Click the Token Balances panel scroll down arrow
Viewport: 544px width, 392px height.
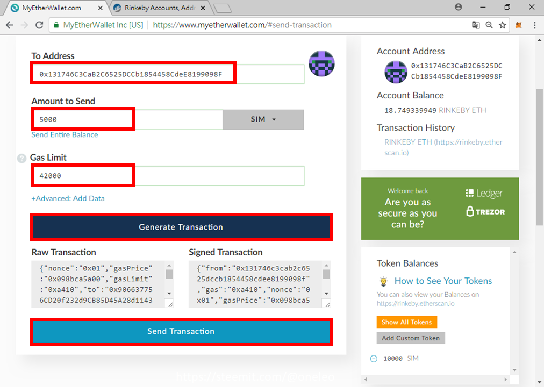(x=514, y=370)
